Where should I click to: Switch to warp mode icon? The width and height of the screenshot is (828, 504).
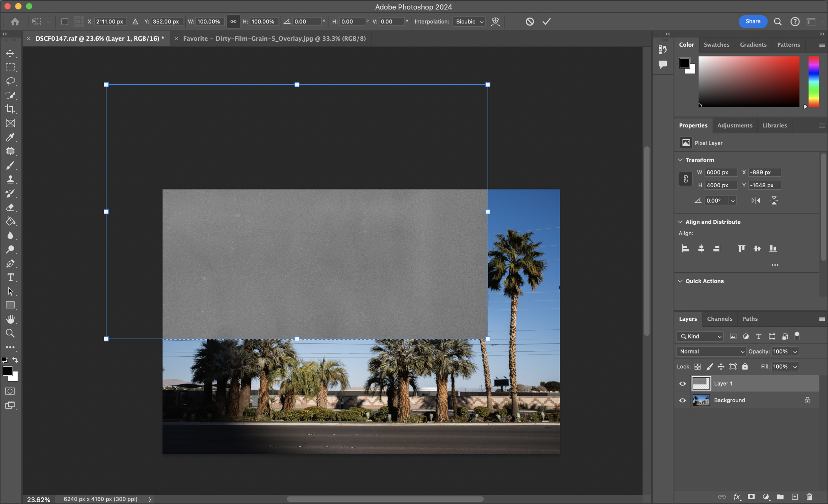click(x=495, y=22)
